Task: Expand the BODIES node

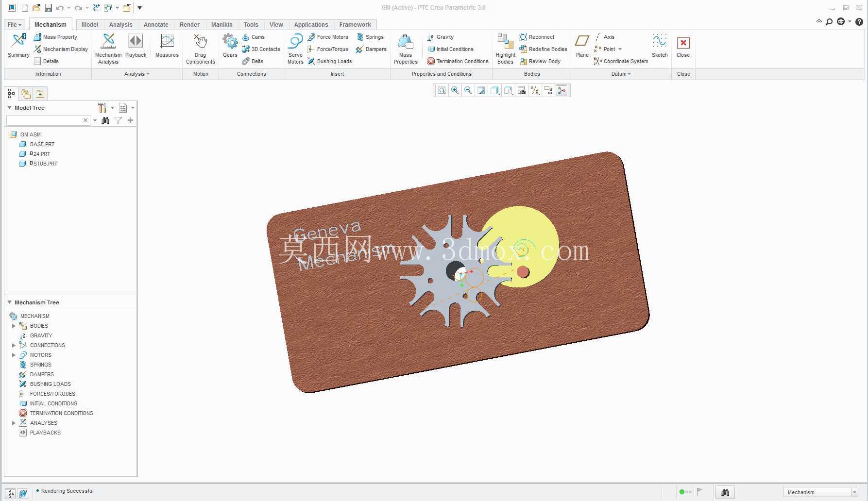Action: click(x=14, y=326)
